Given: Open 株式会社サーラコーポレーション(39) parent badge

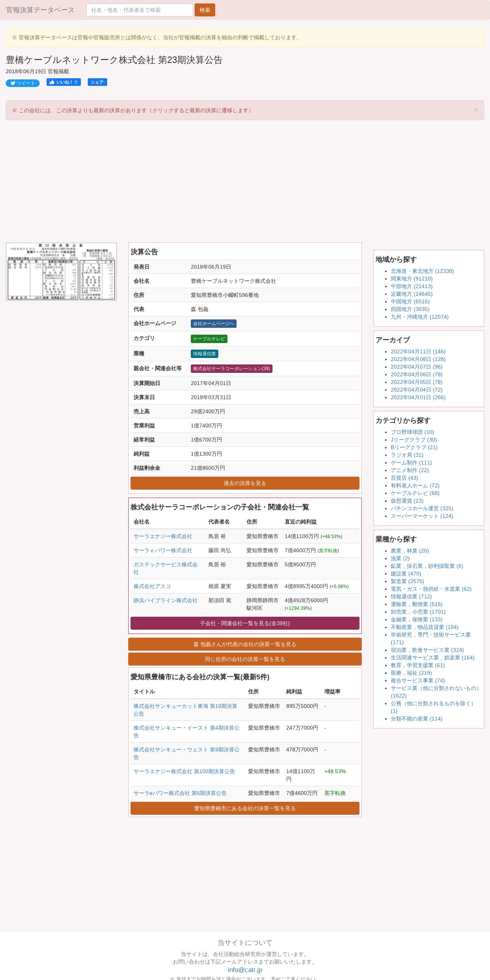Looking at the screenshot, I should (x=232, y=369).
